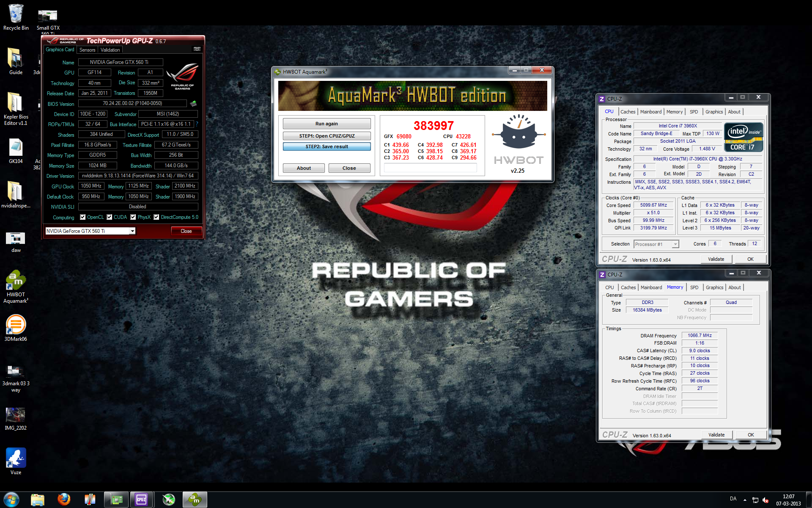Image resolution: width=812 pixels, height=508 pixels.
Task: Open Kepler Bios Editor v1.1 folder icon
Action: click(x=16, y=109)
